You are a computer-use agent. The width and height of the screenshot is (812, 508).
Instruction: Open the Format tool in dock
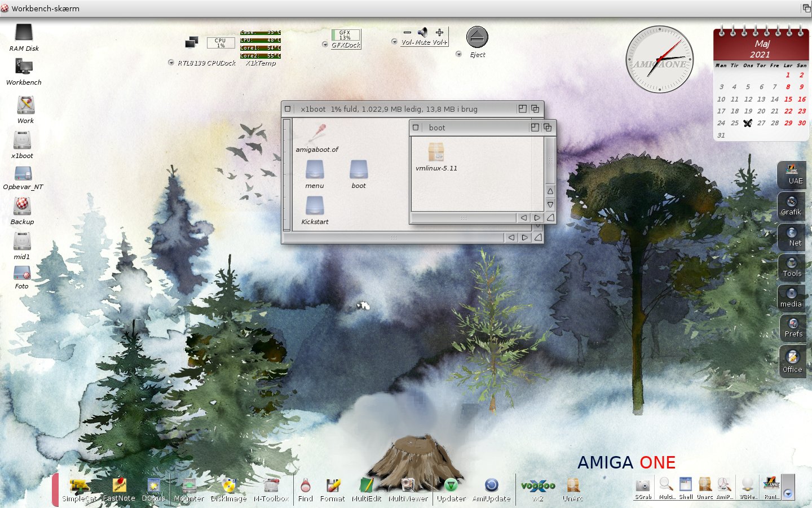[332, 486]
